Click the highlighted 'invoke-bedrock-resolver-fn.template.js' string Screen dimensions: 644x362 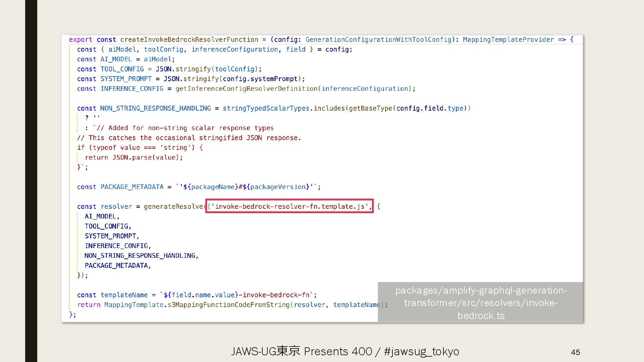click(x=289, y=206)
